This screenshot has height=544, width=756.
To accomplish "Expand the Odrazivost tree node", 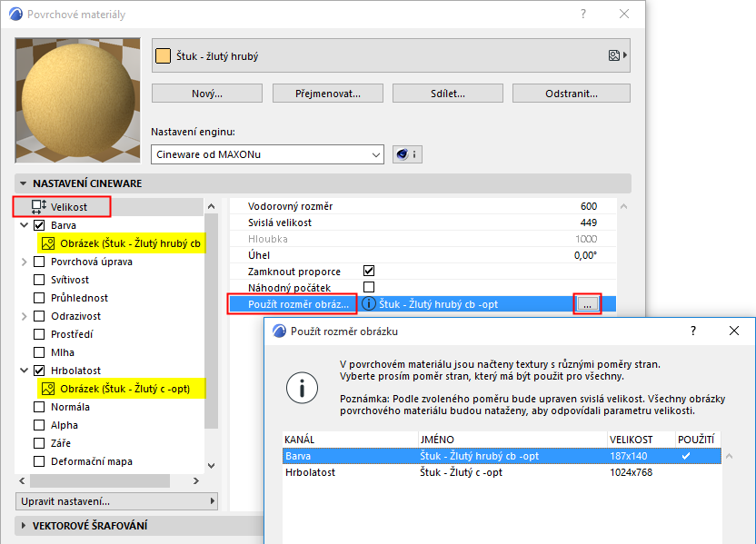I will click(x=24, y=316).
